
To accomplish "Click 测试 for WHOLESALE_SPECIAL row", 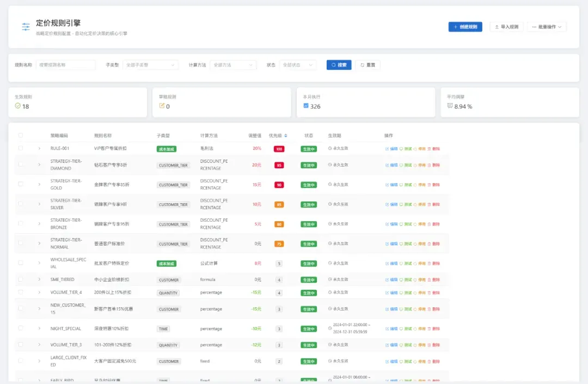I will [x=406, y=263].
